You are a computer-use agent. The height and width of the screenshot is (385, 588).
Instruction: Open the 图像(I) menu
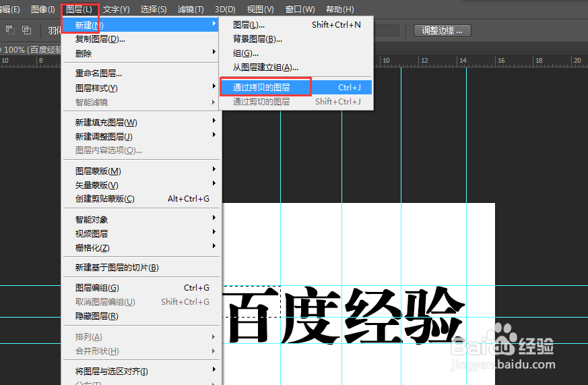42,9
